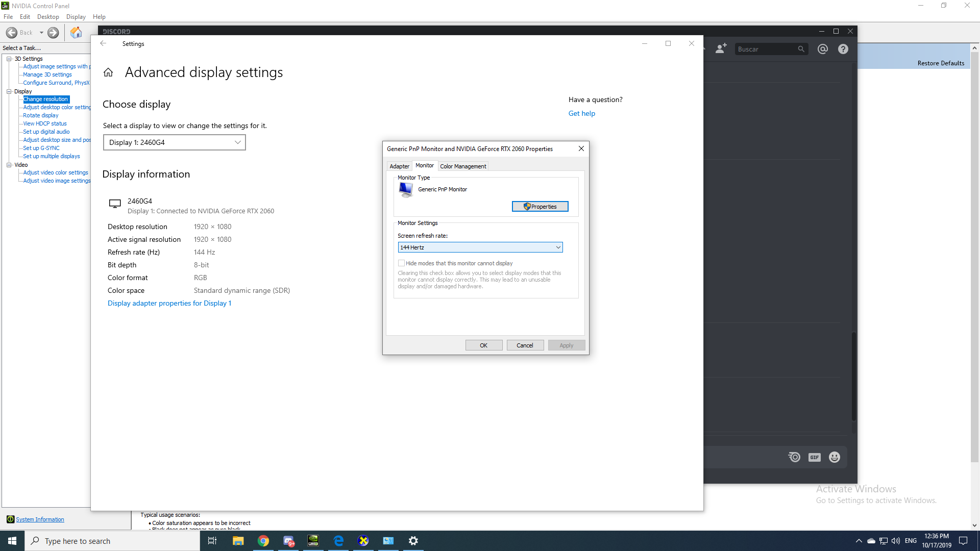Screen dimensions: 980x551
Task: Click the Generic PnP Monitor icon
Action: pyautogui.click(x=406, y=190)
